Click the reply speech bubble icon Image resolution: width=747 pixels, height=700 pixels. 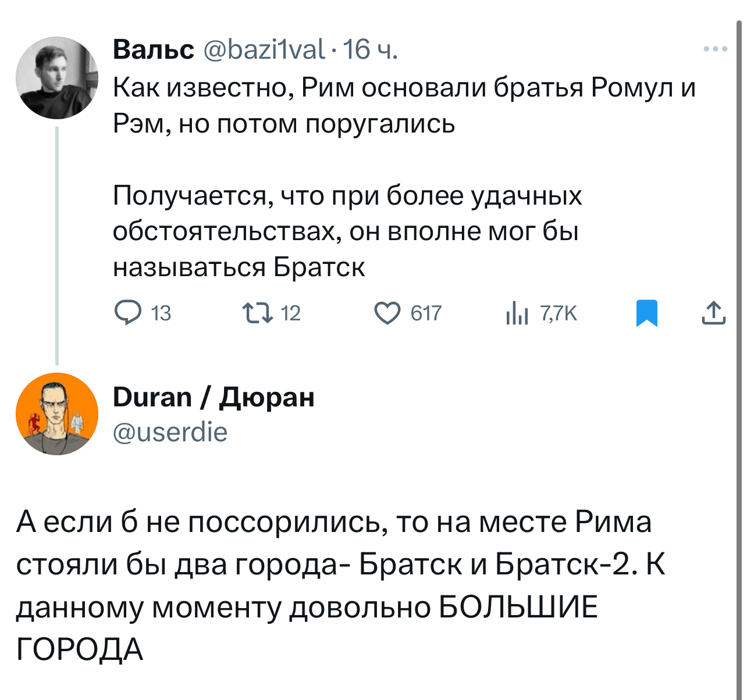[x=127, y=313]
